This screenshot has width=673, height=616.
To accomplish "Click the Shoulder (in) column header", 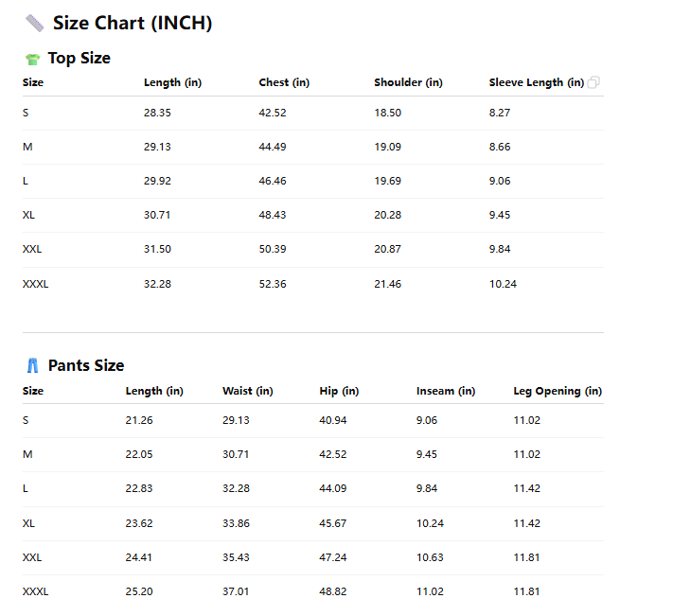I will [408, 82].
